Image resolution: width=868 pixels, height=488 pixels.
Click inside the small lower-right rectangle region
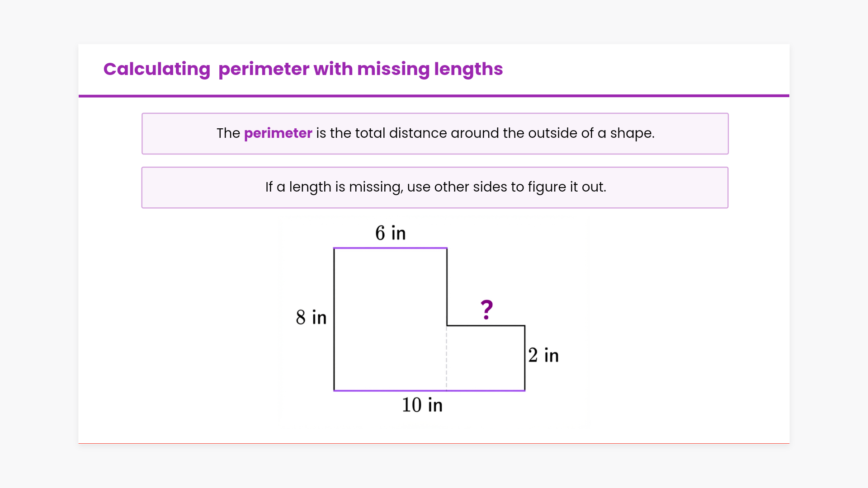[486, 358]
